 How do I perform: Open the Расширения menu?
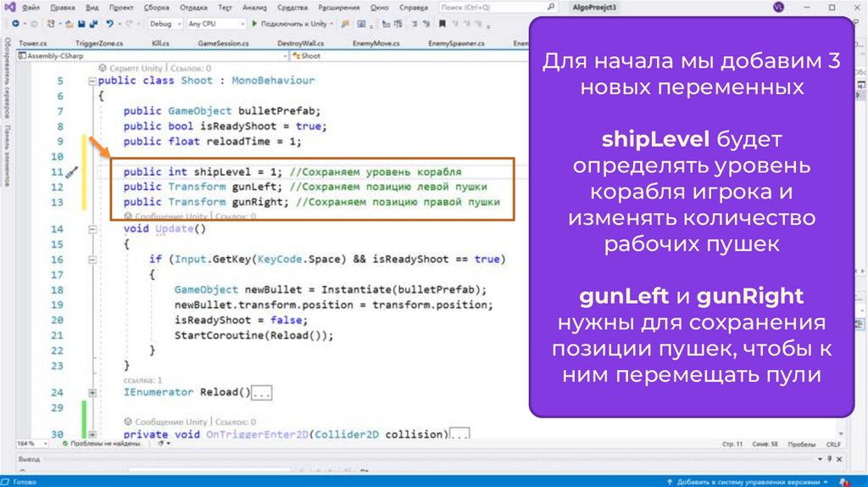(339, 8)
